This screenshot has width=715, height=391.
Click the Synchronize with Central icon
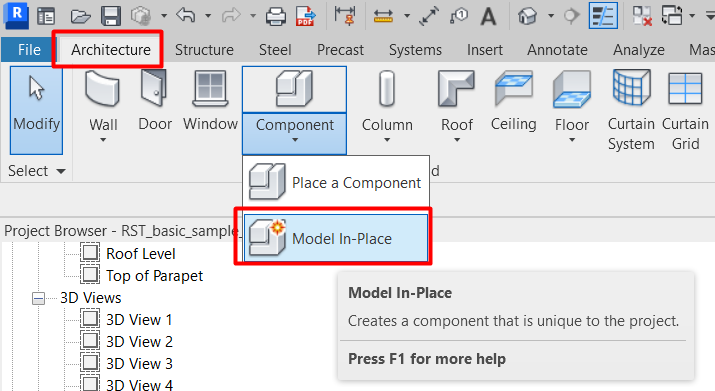point(141,16)
